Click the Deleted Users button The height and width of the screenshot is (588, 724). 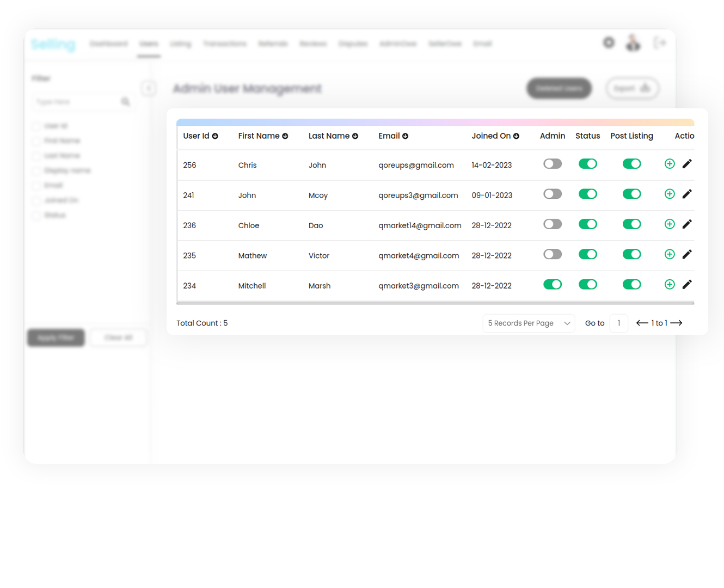(559, 88)
